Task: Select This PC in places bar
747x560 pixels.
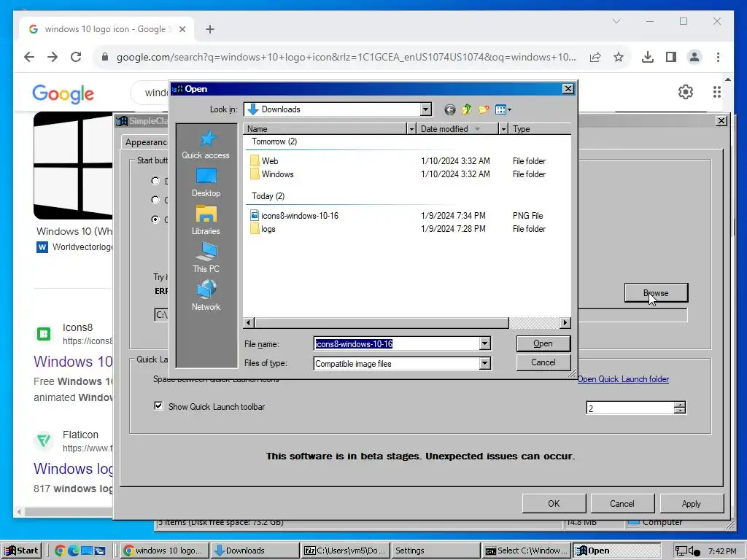Action: (206, 258)
